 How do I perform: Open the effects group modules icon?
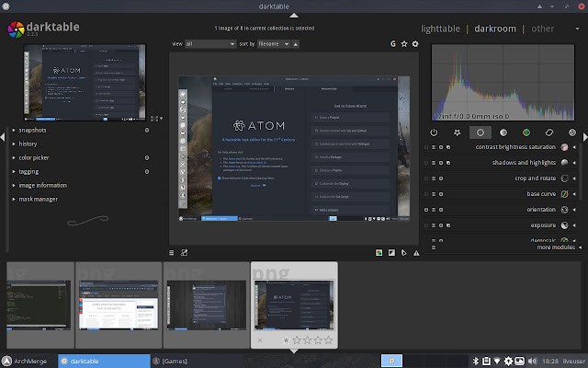click(571, 132)
